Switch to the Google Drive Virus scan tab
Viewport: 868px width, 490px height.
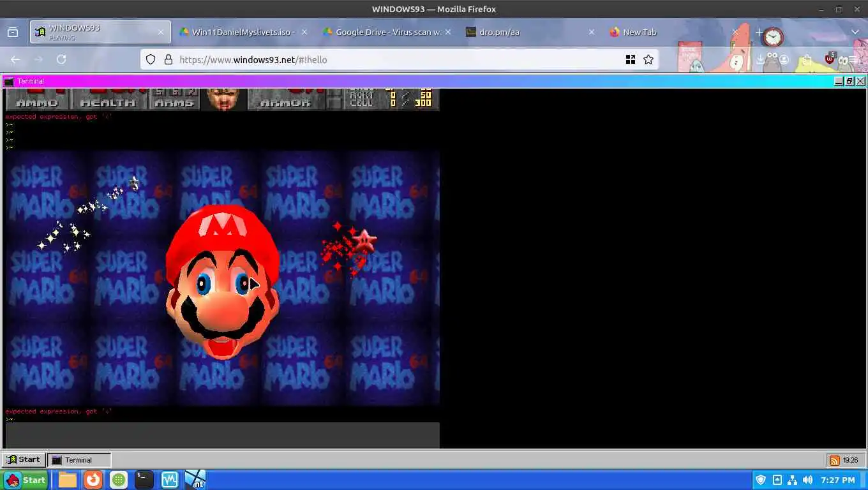[387, 32]
